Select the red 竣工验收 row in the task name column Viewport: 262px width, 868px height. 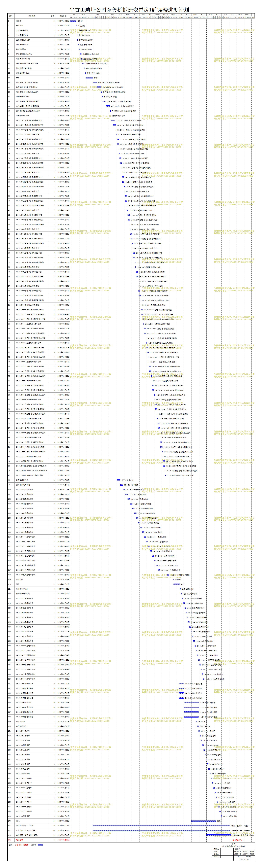click(32, 840)
